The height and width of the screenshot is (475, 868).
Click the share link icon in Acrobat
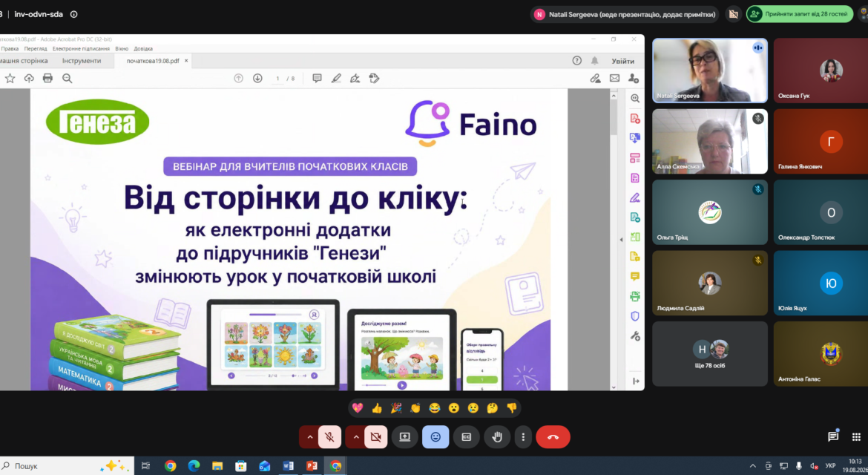point(595,79)
